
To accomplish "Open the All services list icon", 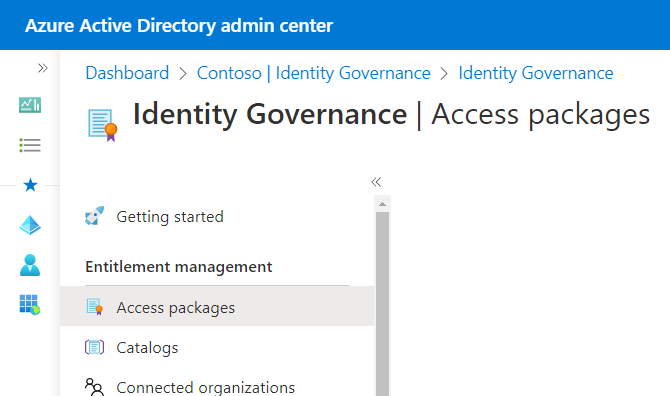I will (x=30, y=145).
